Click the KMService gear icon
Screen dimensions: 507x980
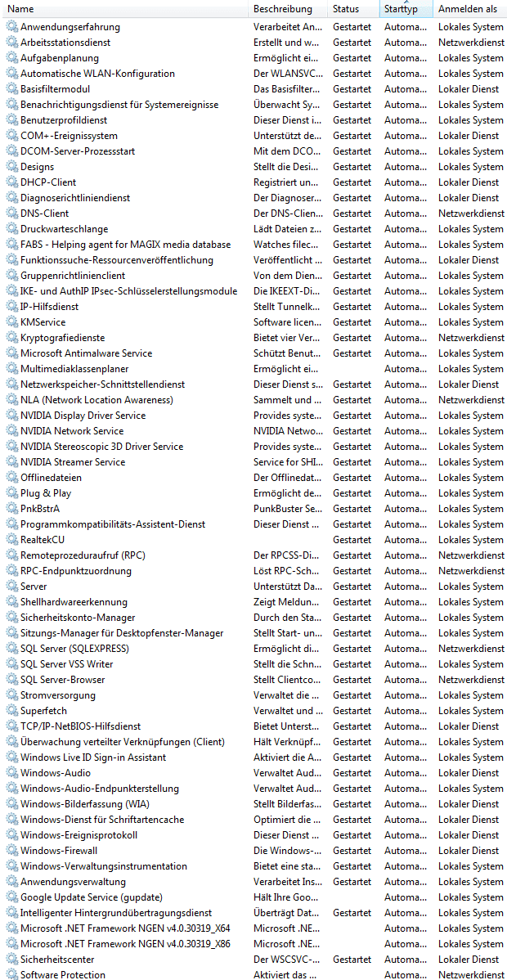(12, 322)
